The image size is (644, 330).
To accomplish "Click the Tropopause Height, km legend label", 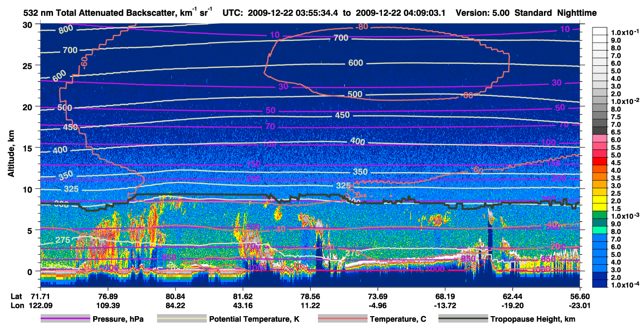I will pos(533,319).
